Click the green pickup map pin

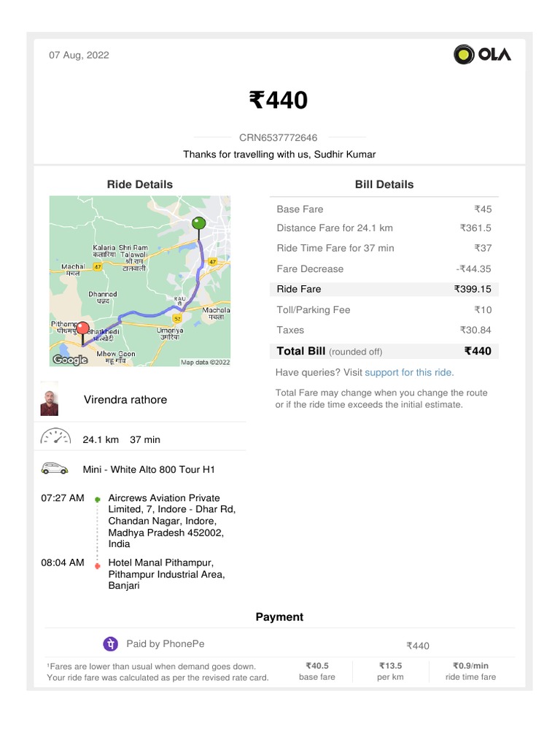(198, 225)
